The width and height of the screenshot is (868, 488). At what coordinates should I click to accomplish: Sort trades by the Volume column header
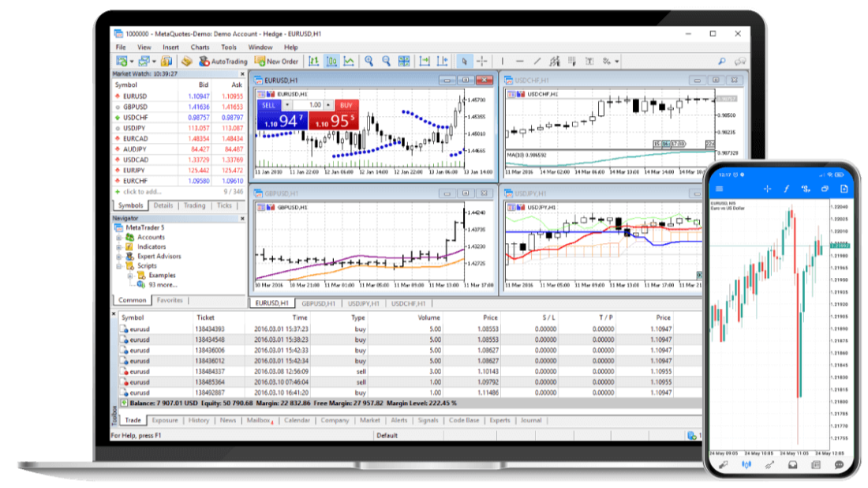tap(428, 318)
